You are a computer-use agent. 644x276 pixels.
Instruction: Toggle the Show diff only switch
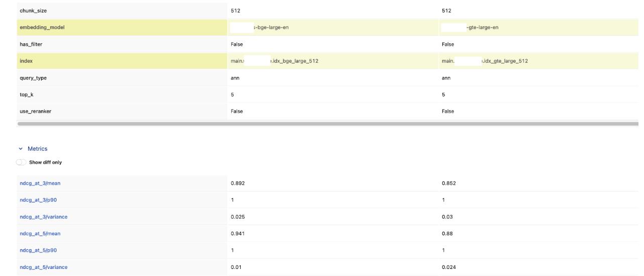click(21, 162)
